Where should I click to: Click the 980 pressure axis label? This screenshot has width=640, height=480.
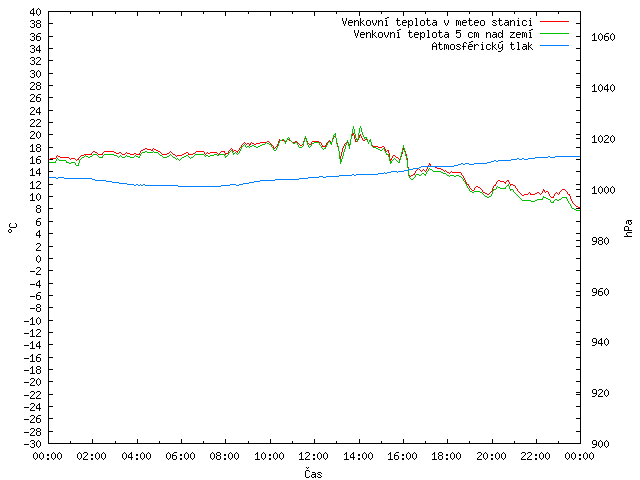point(600,241)
